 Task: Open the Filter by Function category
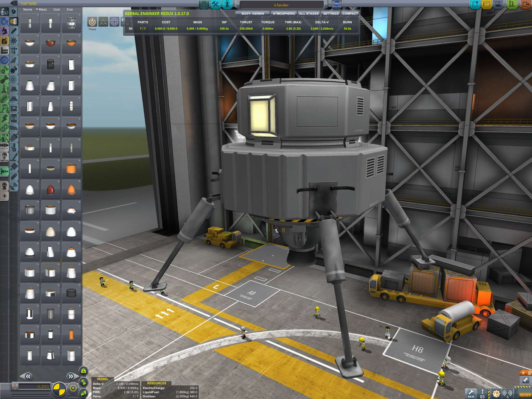(4, 12)
